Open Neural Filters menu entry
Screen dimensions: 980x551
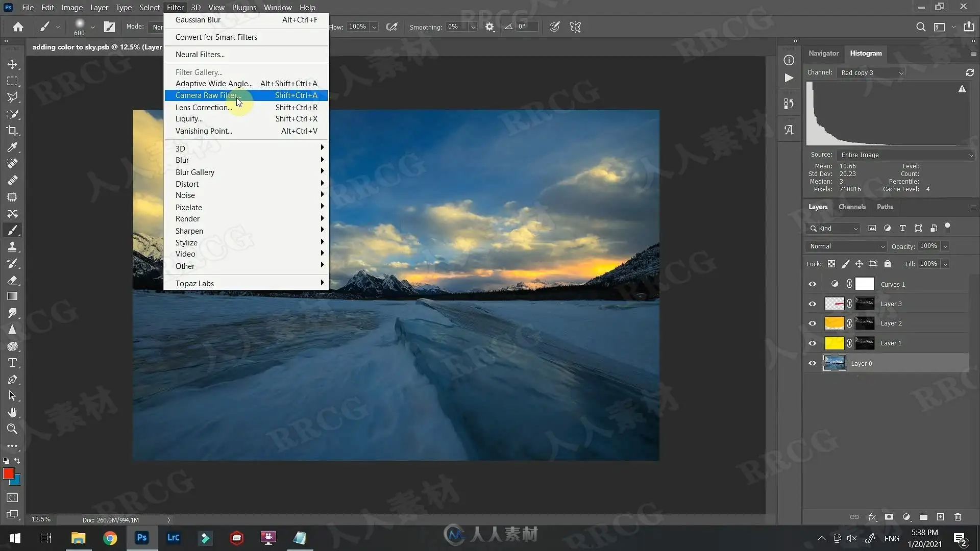pyautogui.click(x=246, y=55)
